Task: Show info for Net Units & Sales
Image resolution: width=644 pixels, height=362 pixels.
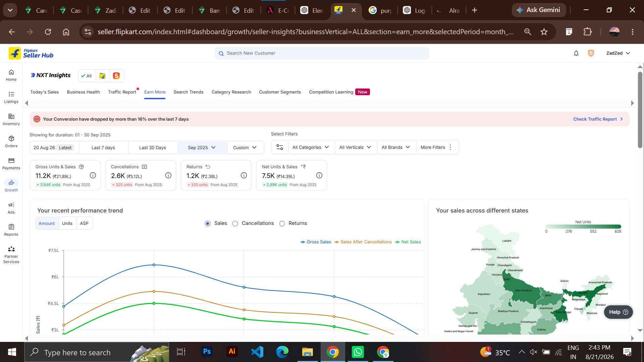Action: (x=319, y=175)
